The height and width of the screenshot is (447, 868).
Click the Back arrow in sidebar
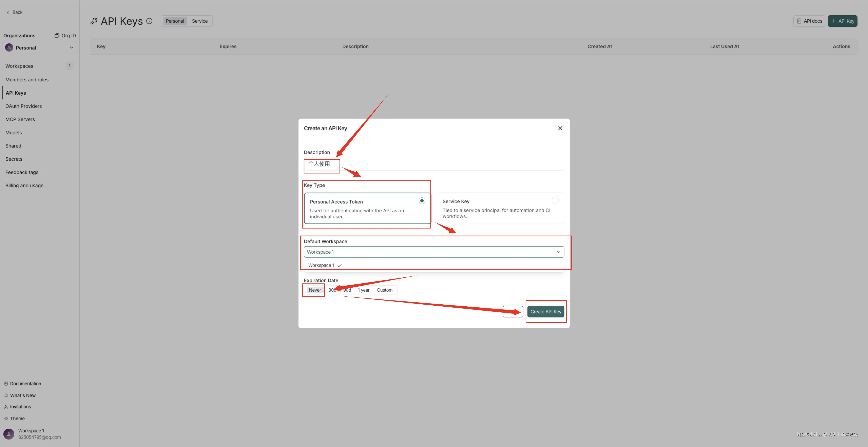[x=8, y=12]
